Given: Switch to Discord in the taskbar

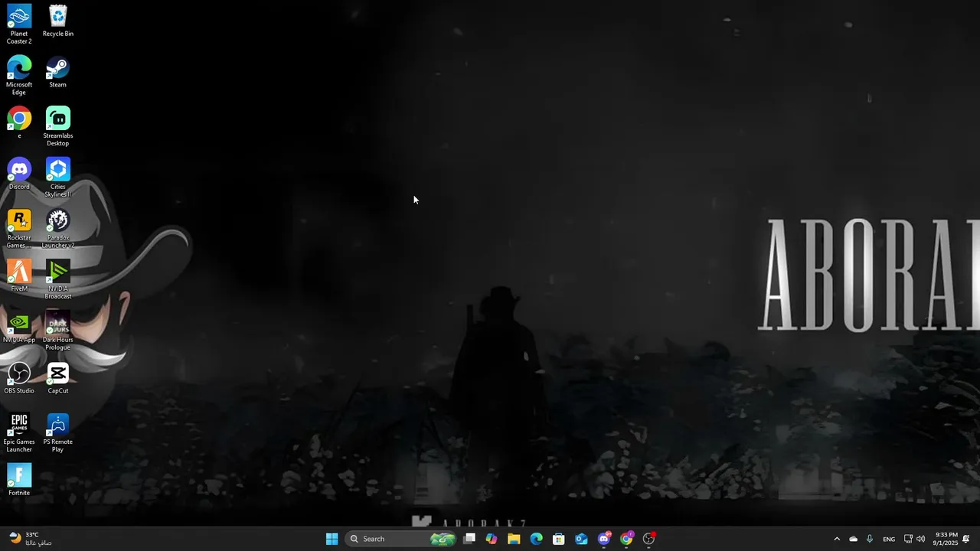Looking at the screenshot, I should click(604, 539).
